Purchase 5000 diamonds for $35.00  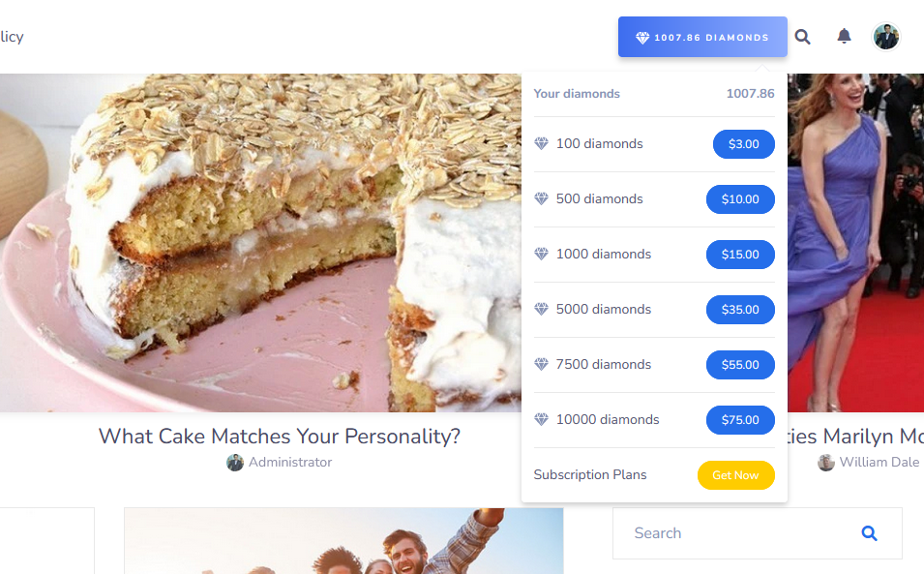[x=740, y=310]
